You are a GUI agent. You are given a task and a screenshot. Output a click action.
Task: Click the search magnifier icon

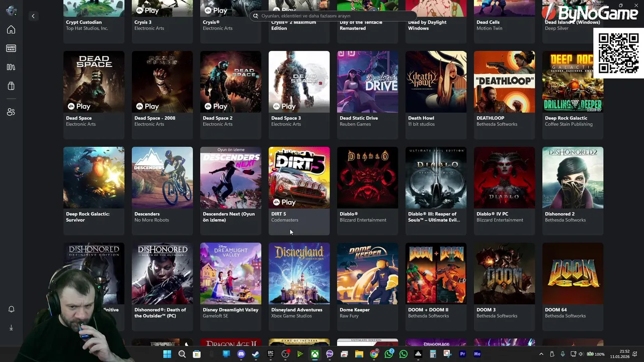coord(256,16)
